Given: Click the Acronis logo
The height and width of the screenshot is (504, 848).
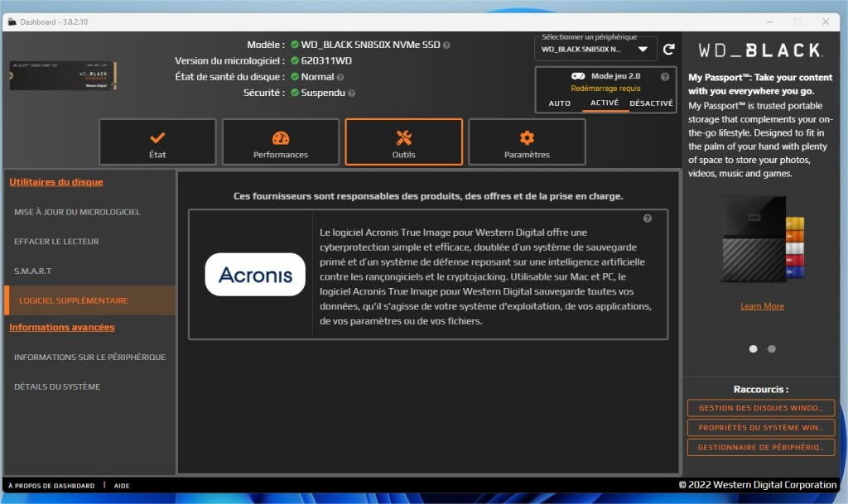Looking at the screenshot, I should [x=255, y=275].
